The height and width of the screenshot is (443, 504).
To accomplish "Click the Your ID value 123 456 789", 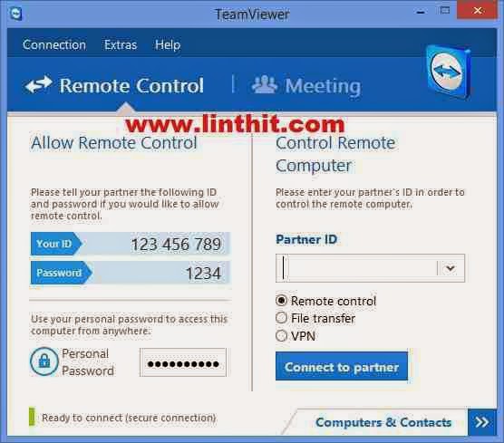I will [x=176, y=244].
